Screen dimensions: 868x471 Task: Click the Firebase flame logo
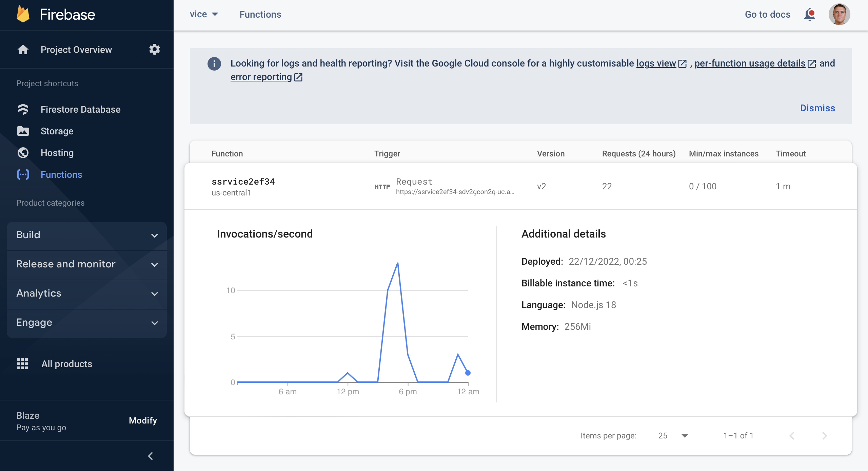point(23,14)
